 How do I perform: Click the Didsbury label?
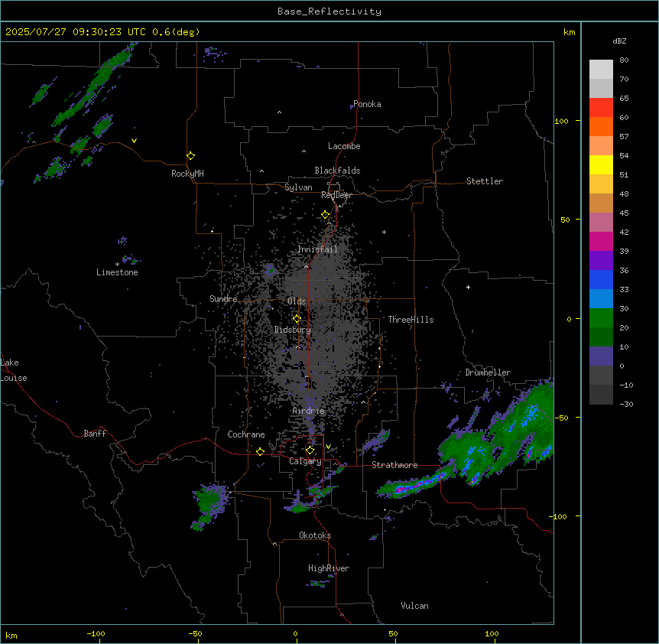pos(293,330)
